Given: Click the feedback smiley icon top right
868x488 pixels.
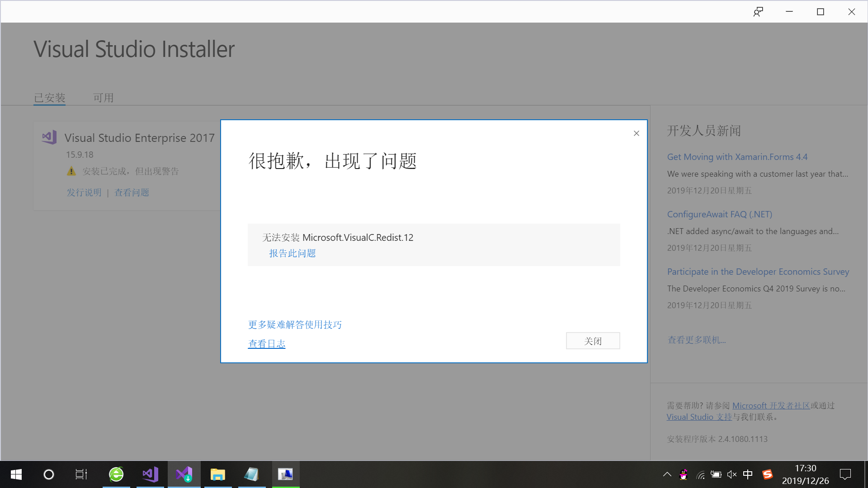Looking at the screenshot, I should click(x=758, y=11).
